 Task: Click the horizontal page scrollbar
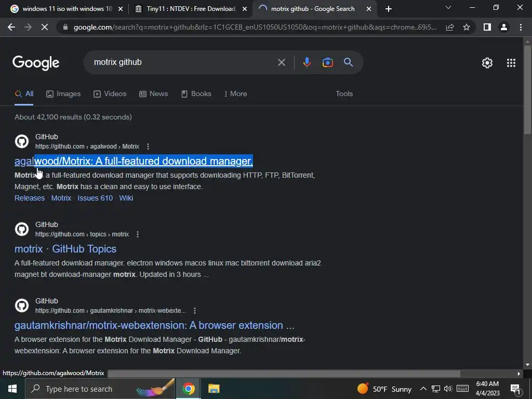(284, 374)
